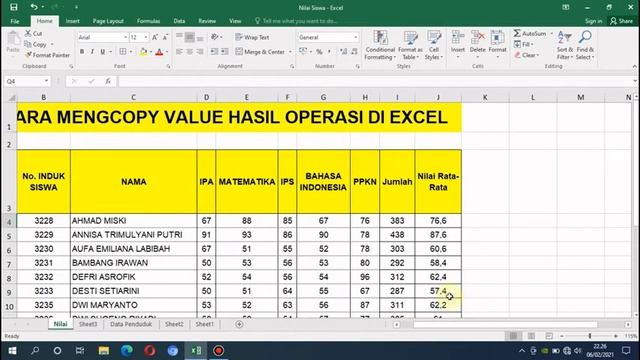The width and height of the screenshot is (640, 360).
Task: Open Find & Select
Action: click(585, 45)
